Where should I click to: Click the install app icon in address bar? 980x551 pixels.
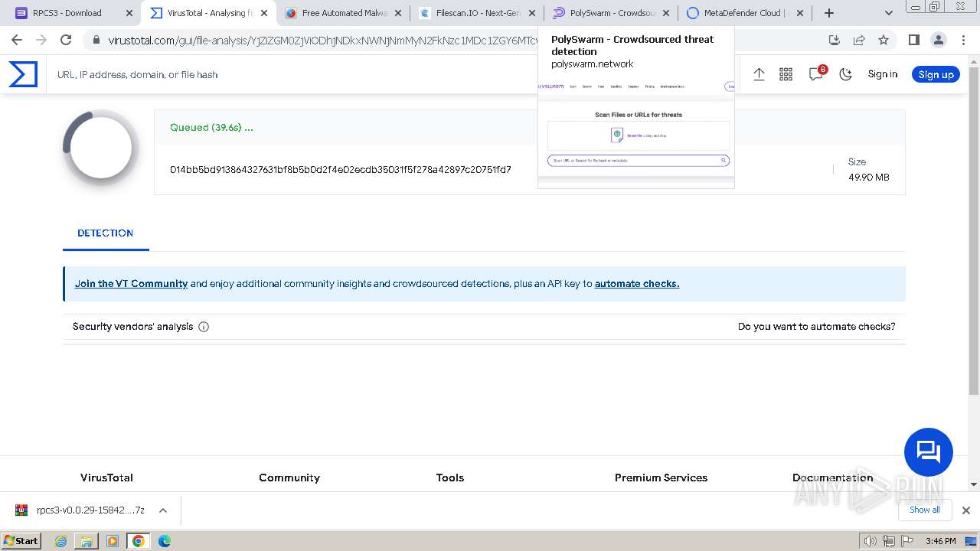(x=835, y=40)
